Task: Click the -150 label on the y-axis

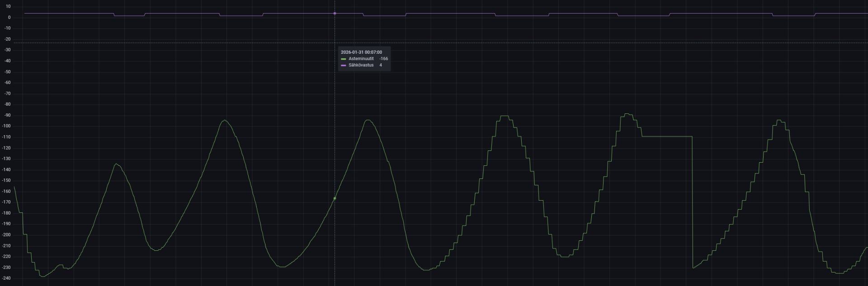Action: pyautogui.click(x=7, y=180)
